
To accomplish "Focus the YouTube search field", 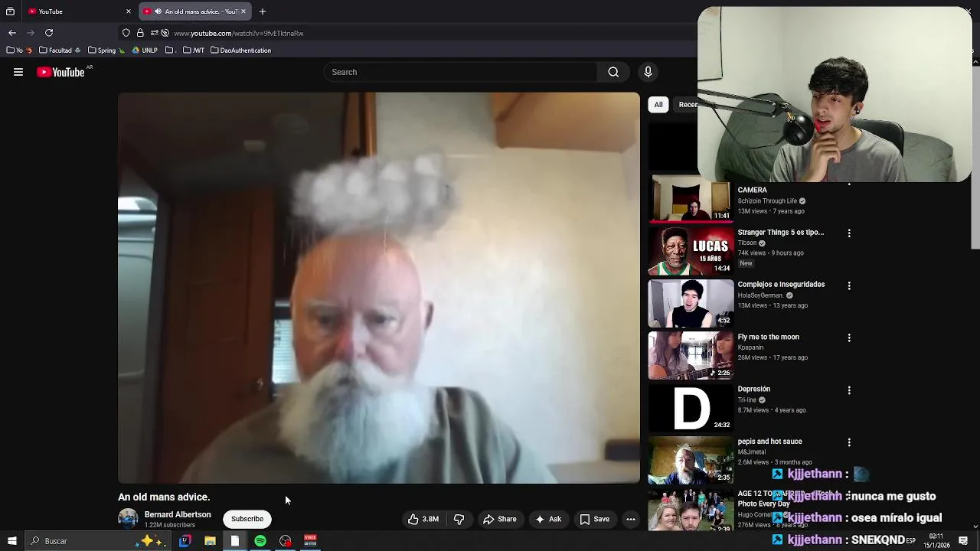I will click(x=461, y=72).
